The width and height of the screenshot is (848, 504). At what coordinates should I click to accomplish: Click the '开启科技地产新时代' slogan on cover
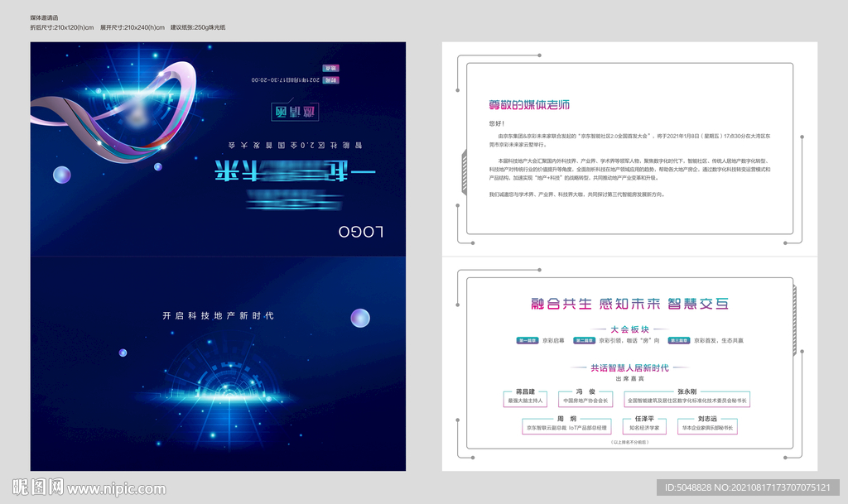click(x=218, y=315)
